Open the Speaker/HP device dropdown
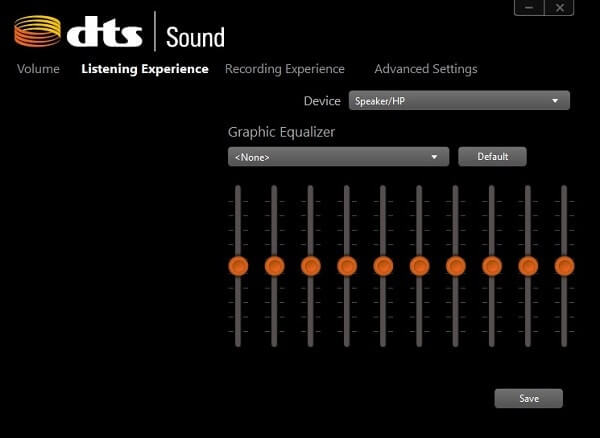The height and width of the screenshot is (438, 600). point(459,101)
